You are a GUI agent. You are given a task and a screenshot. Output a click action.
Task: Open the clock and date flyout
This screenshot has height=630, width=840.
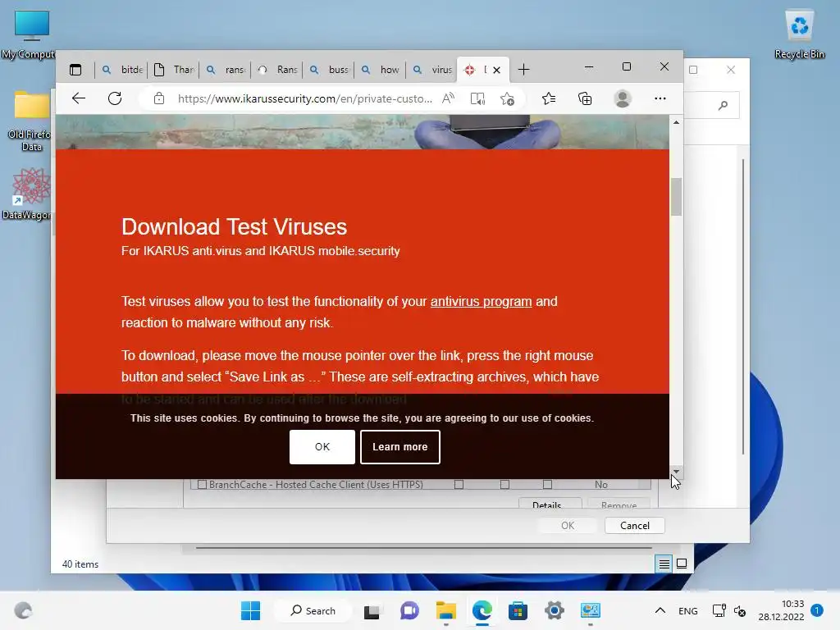coord(781,610)
